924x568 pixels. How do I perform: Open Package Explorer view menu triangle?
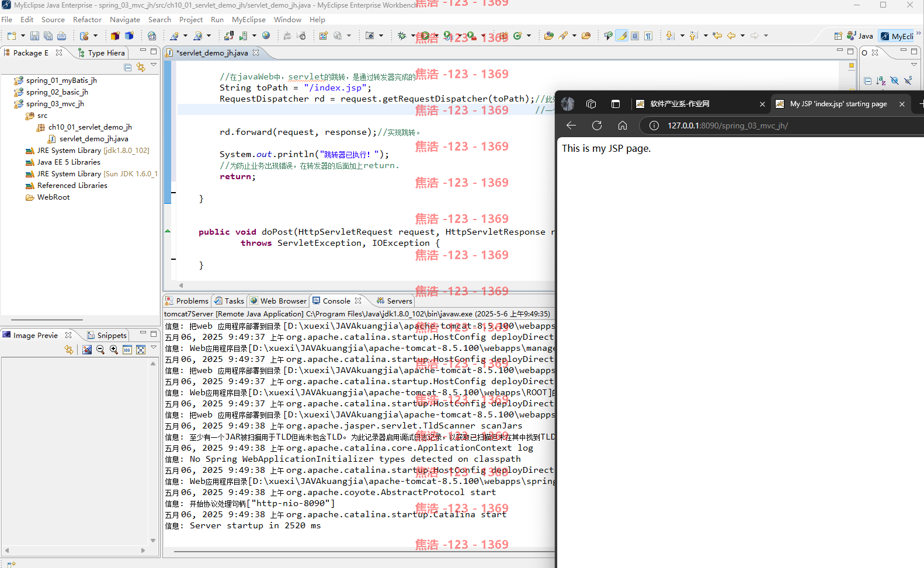pos(154,65)
